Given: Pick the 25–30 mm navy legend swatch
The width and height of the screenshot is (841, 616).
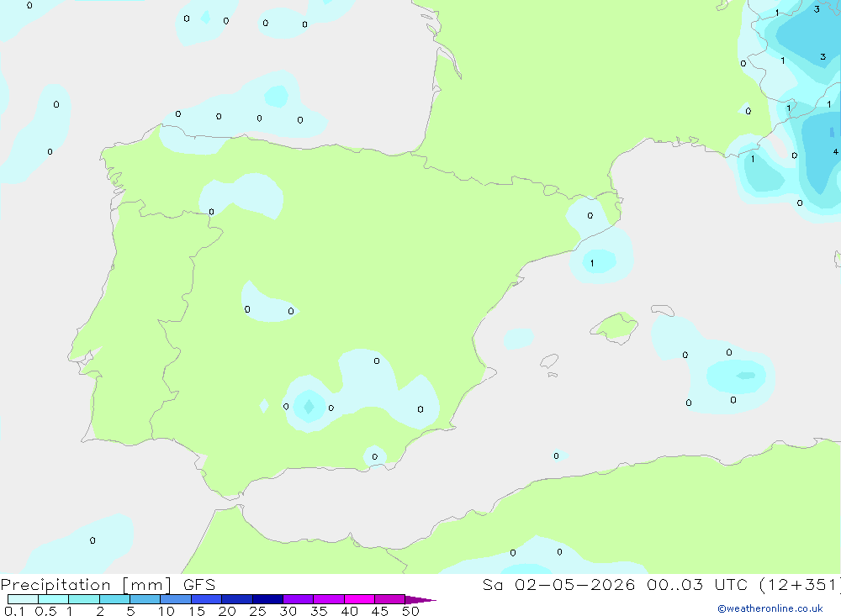Looking at the screenshot, I should [x=267, y=599].
